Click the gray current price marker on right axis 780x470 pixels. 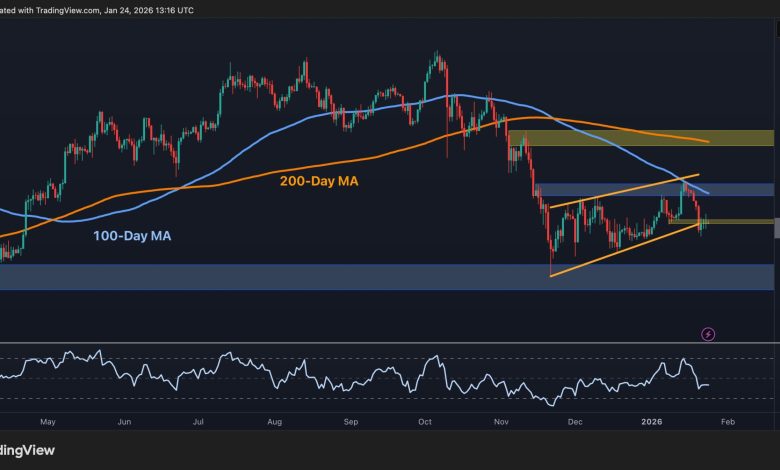tap(777, 228)
